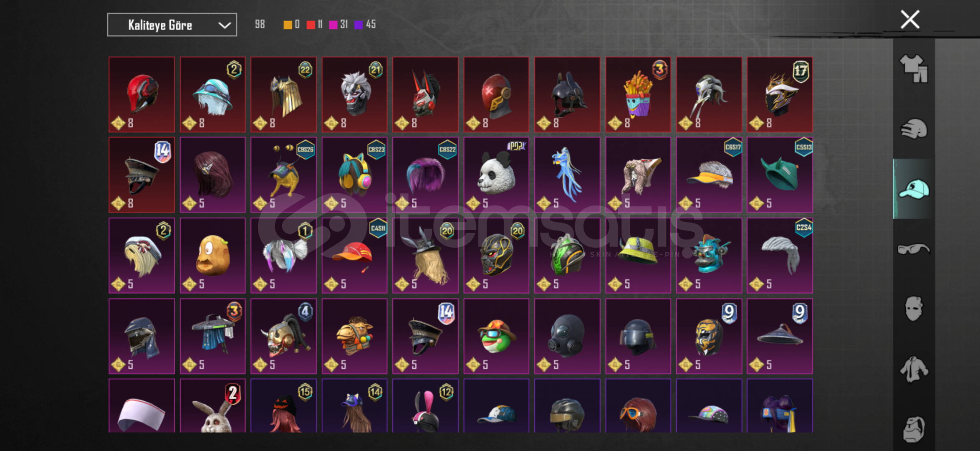This screenshot has width=980, height=451.
Task: Filter by the orange quality swatch
Action: click(288, 25)
